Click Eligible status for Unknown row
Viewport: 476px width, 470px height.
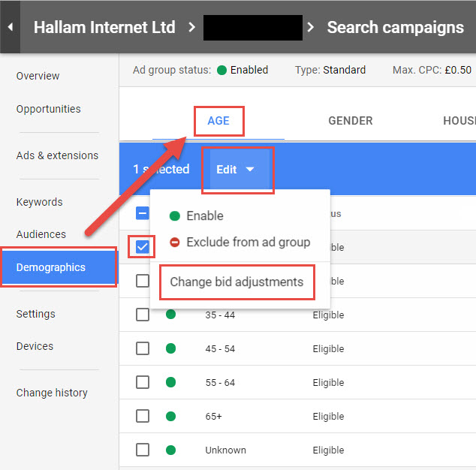click(328, 450)
